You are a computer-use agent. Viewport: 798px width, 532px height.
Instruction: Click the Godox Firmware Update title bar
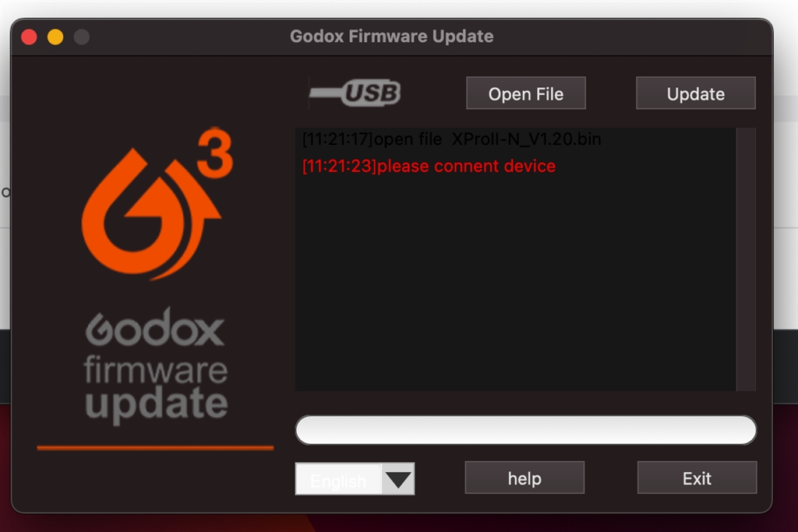pos(391,37)
